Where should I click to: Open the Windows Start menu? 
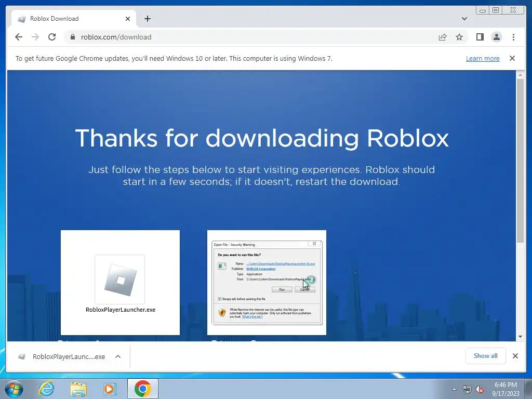(x=14, y=389)
